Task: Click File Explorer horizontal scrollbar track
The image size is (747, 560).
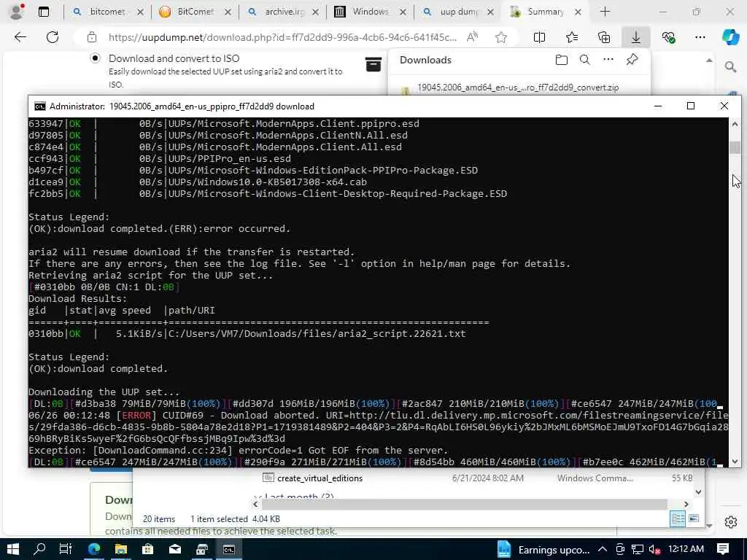Action: [465, 505]
